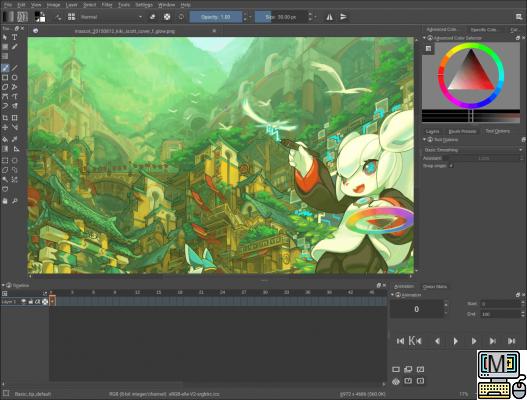Open the fill patterns swatch
The height and width of the screenshot is (400, 527).
[22, 17]
